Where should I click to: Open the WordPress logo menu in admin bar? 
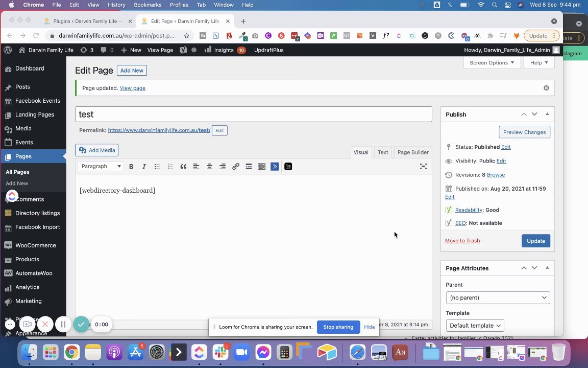(8, 50)
